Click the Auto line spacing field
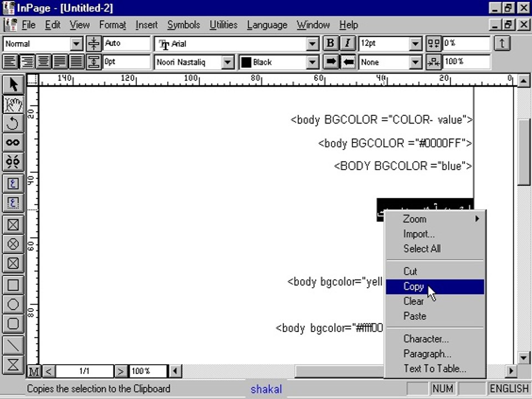The height and width of the screenshot is (399, 532). pos(126,43)
